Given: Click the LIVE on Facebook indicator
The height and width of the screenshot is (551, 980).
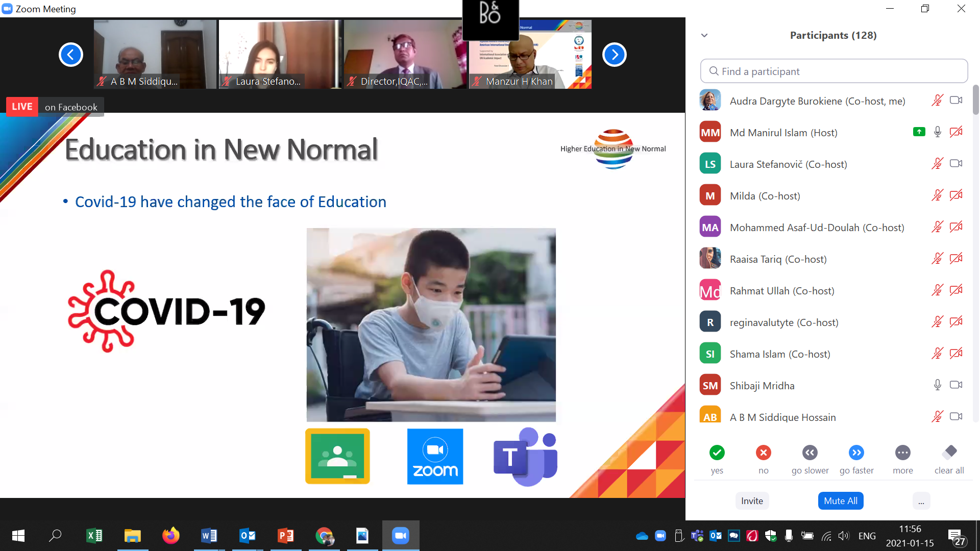Looking at the screenshot, I should click(x=55, y=107).
